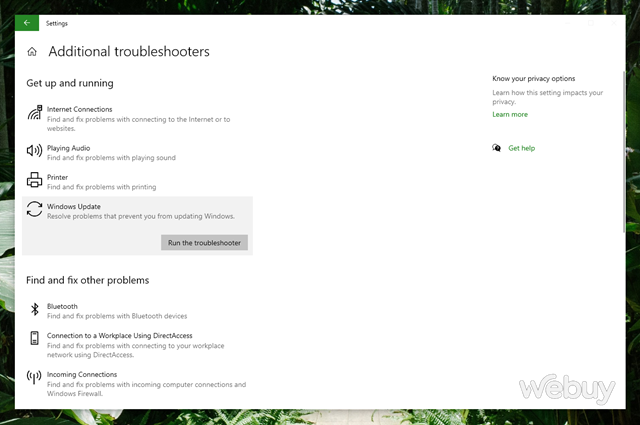Choose Internet Connections troubleshooter title
640x425 pixels.
pos(80,109)
